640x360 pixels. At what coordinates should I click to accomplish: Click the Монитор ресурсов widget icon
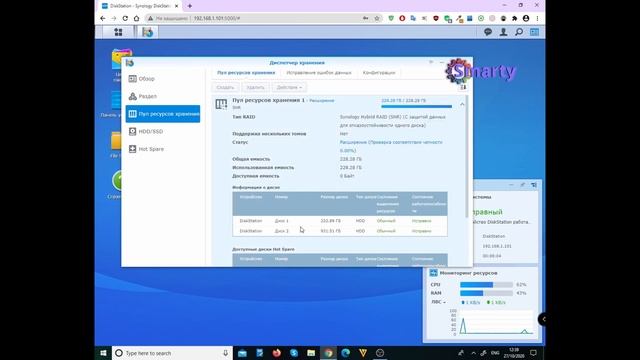point(433,273)
